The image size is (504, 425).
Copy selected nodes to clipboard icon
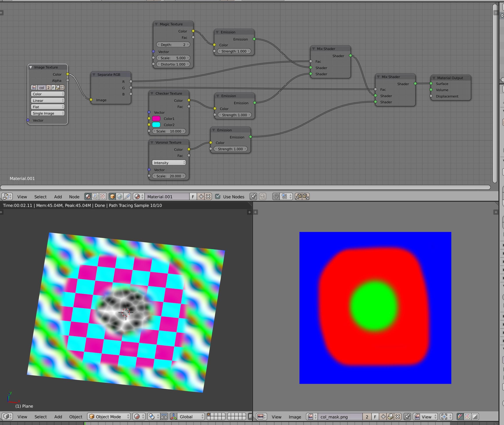point(299,197)
